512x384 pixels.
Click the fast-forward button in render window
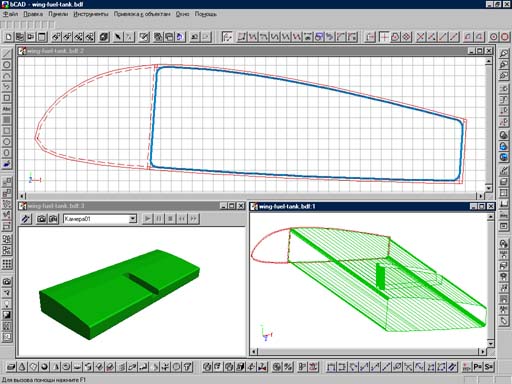click(194, 219)
